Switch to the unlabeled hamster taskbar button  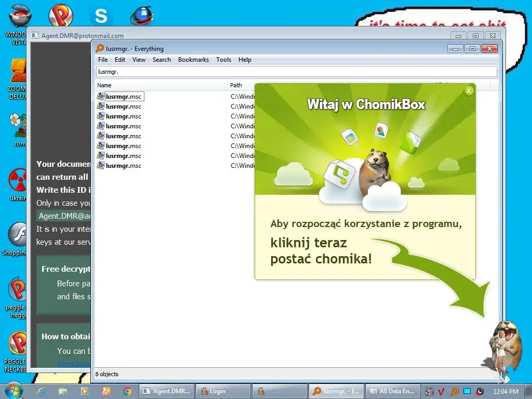(280, 391)
